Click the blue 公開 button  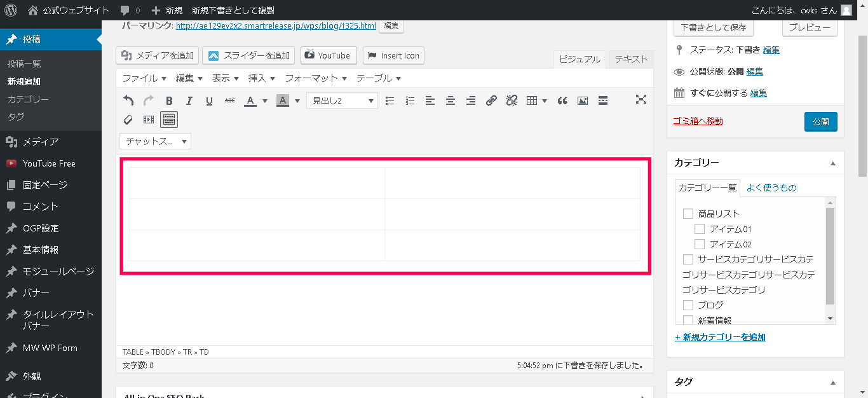(x=820, y=121)
